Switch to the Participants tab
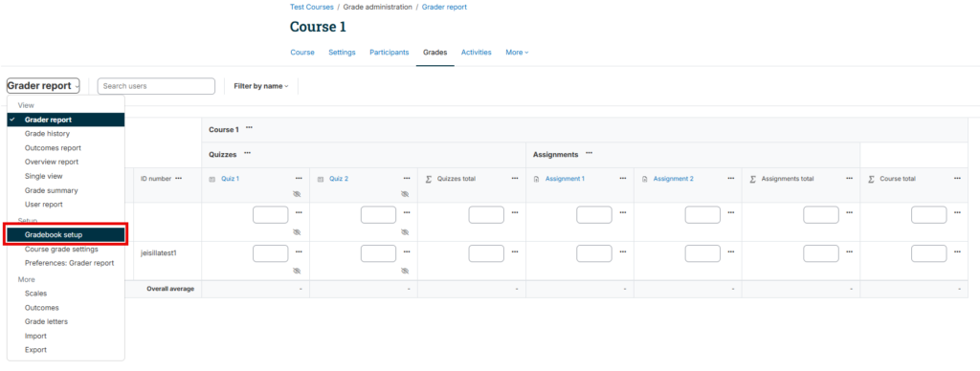This screenshot has width=980, height=371. pos(389,53)
